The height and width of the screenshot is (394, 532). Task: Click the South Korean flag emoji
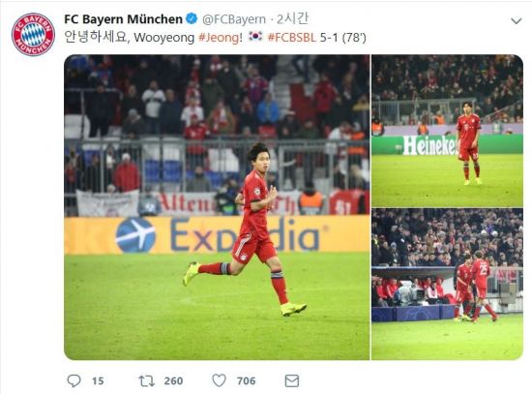pos(255,36)
